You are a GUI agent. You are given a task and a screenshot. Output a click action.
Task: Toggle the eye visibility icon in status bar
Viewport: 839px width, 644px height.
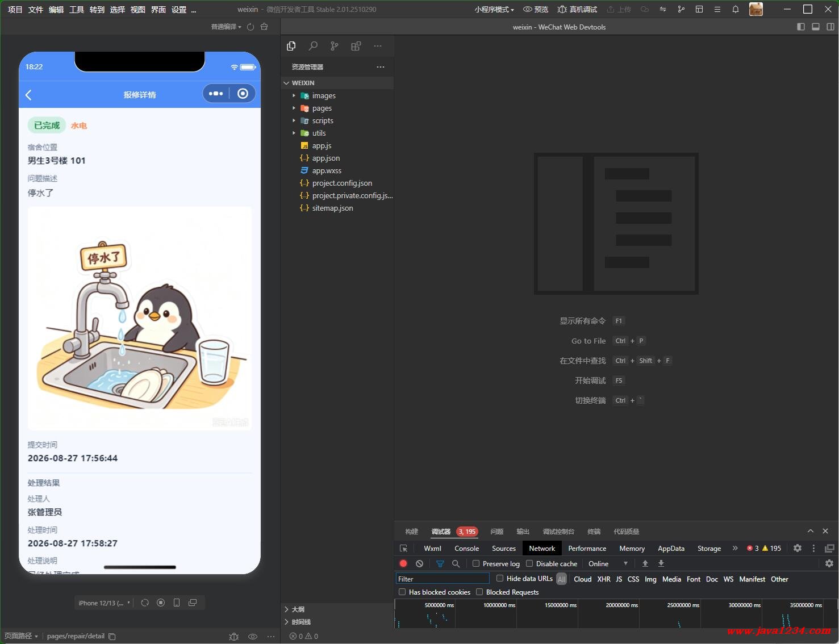click(253, 636)
